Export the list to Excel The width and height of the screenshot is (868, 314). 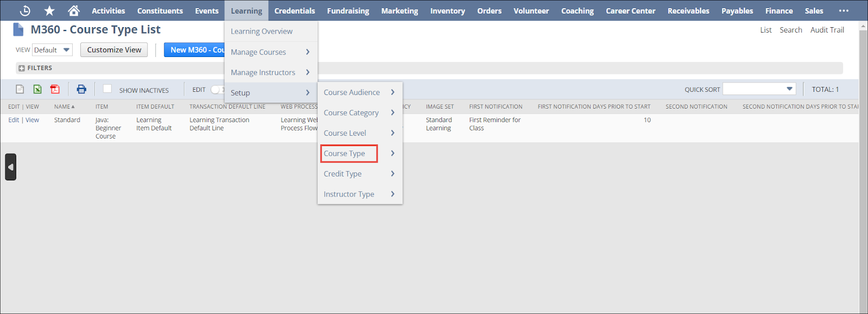point(37,90)
